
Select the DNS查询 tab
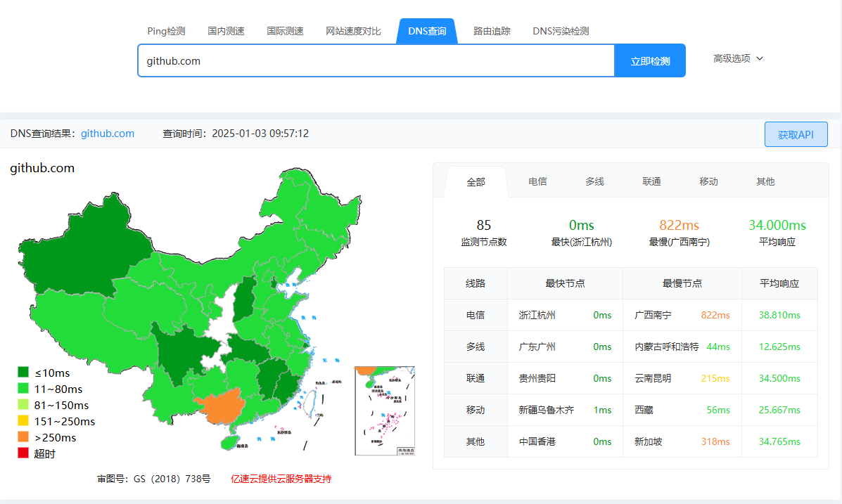tap(427, 31)
